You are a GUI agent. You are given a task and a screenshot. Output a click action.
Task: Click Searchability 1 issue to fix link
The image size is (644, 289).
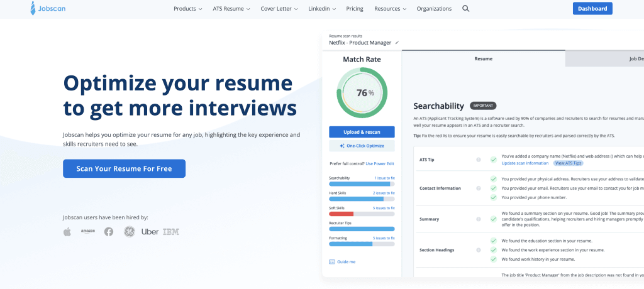pyautogui.click(x=384, y=178)
